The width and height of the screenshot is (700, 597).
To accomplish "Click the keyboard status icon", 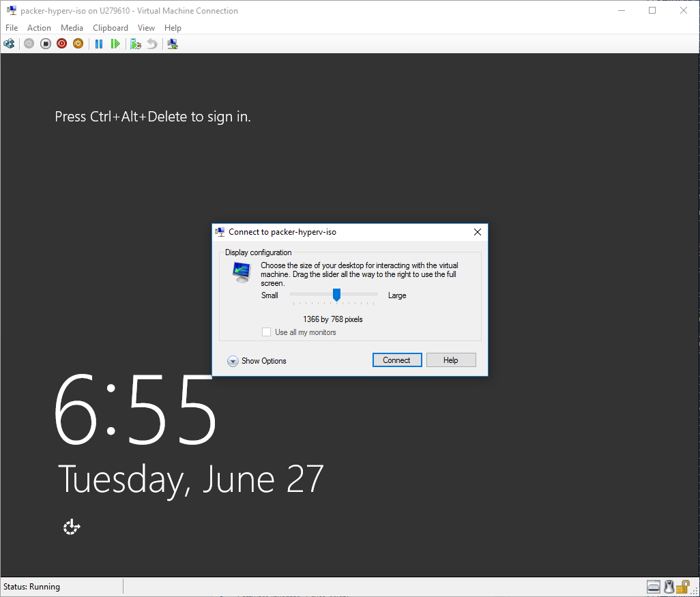I will pyautogui.click(x=653, y=586).
